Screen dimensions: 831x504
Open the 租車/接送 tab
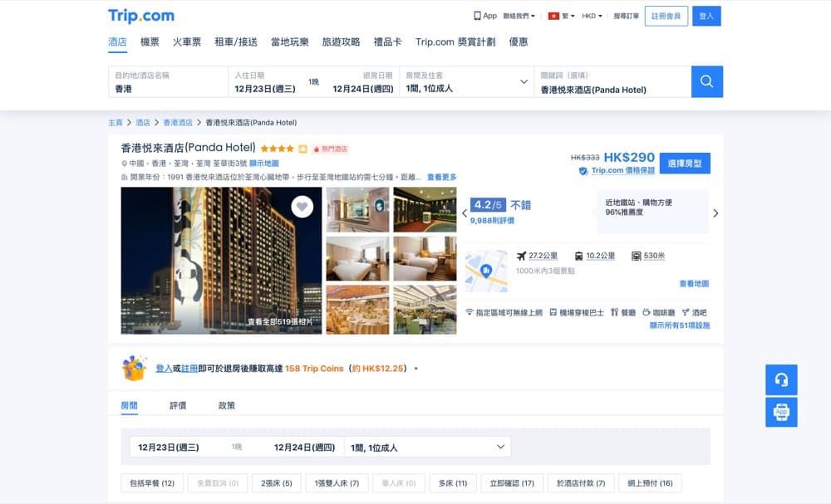[x=236, y=42]
